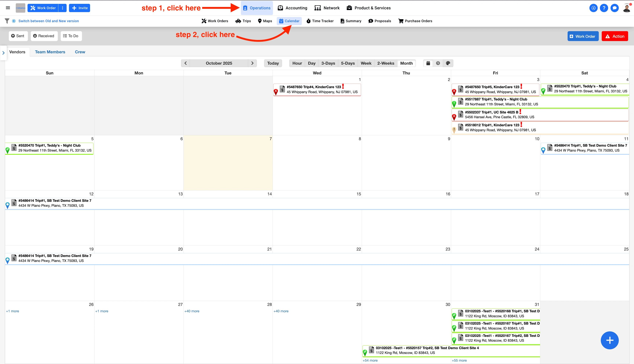Screen dimensions: 634x364
Task: Switch to Team Members tab
Action: (50, 52)
